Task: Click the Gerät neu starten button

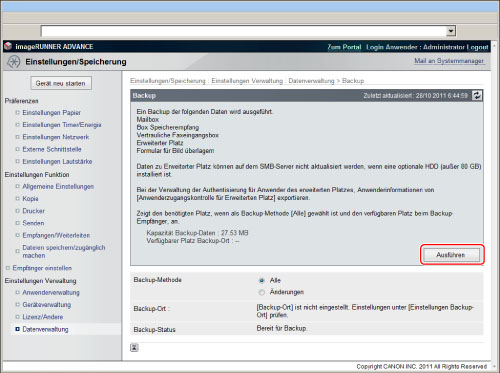Action: [61, 83]
